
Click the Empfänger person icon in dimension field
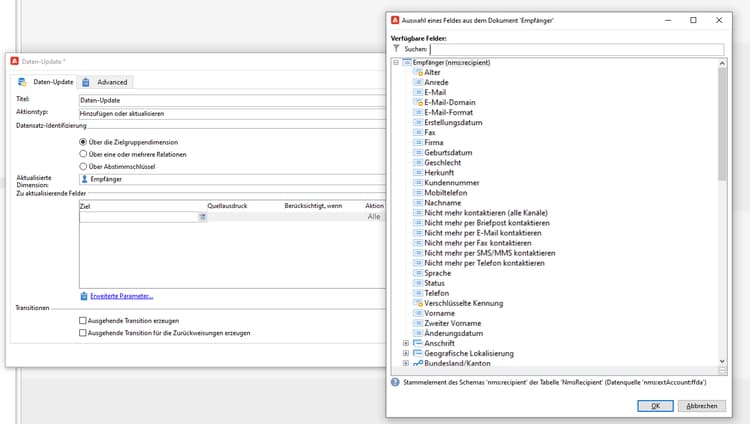[x=84, y=179]
